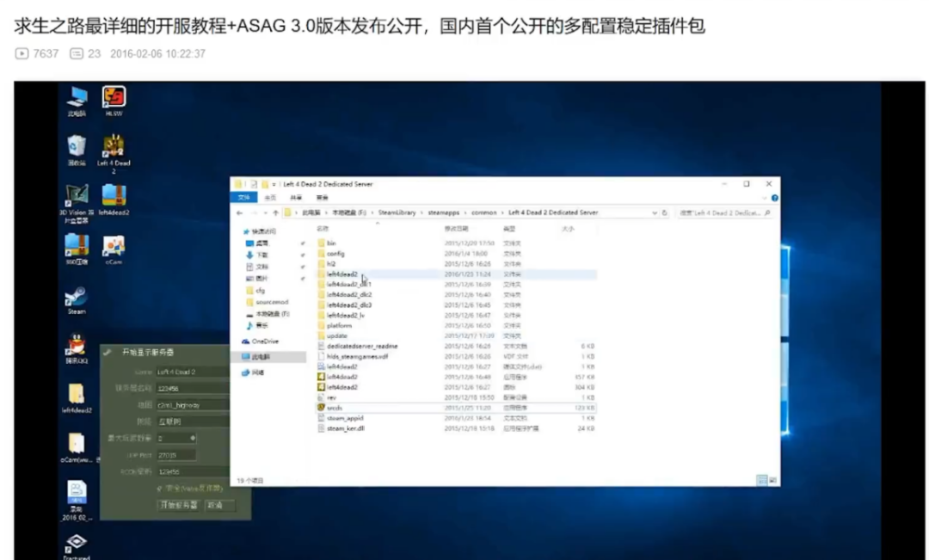Open the View tab in Explorer ribbon
Screen dimensions: 929x560
323,198
